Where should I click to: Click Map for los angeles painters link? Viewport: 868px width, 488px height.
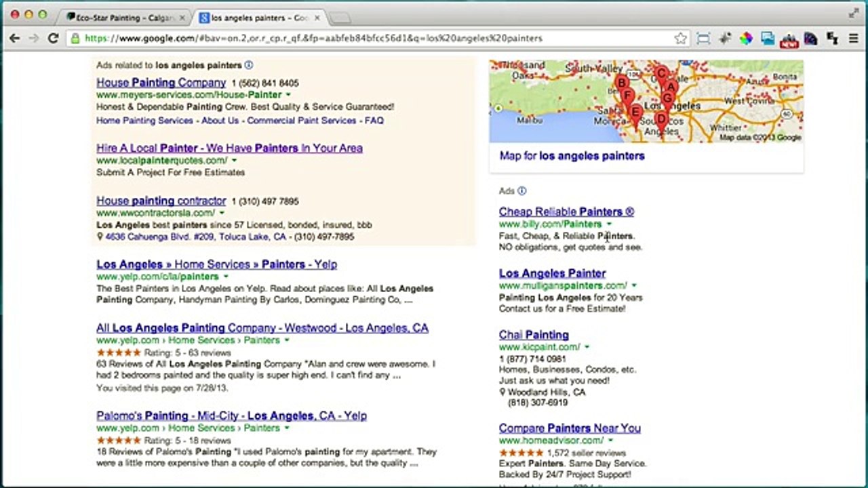[x=572, y=156]
